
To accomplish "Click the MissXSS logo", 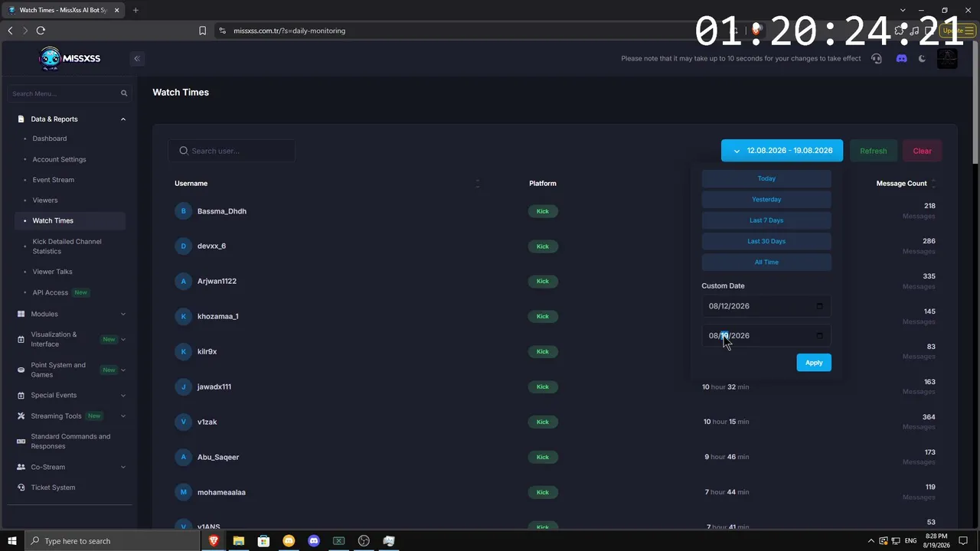I will click(x=70, y=58).
